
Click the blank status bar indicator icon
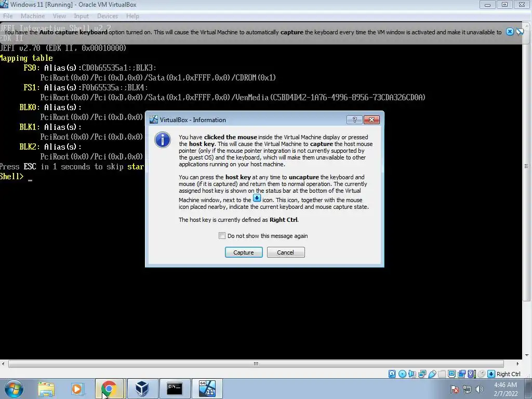442,374
